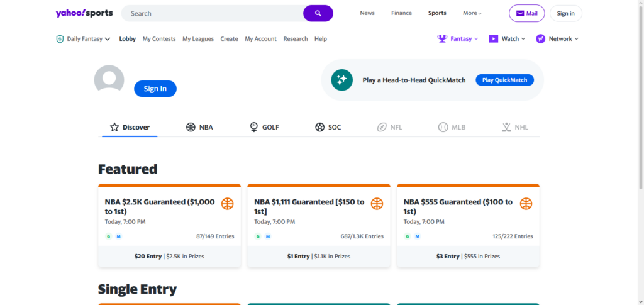The width and height of the screenshot is (644, 305).
Task: Click the NHL hockey sticks icon
Action: [x=506, y=127]
